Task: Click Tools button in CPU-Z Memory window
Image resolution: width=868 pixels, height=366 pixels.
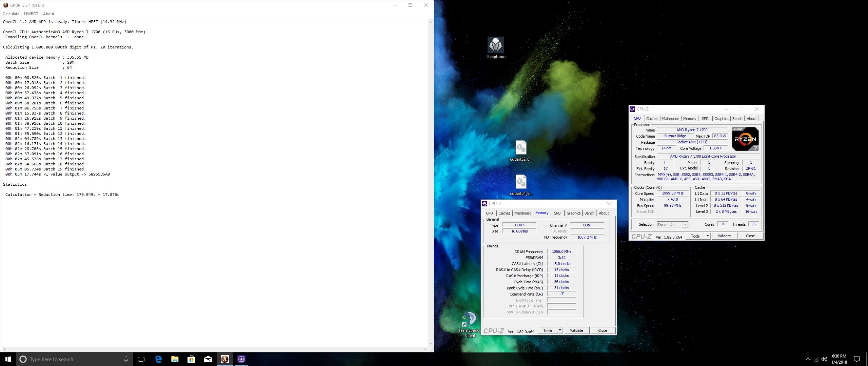Action: 547,330
